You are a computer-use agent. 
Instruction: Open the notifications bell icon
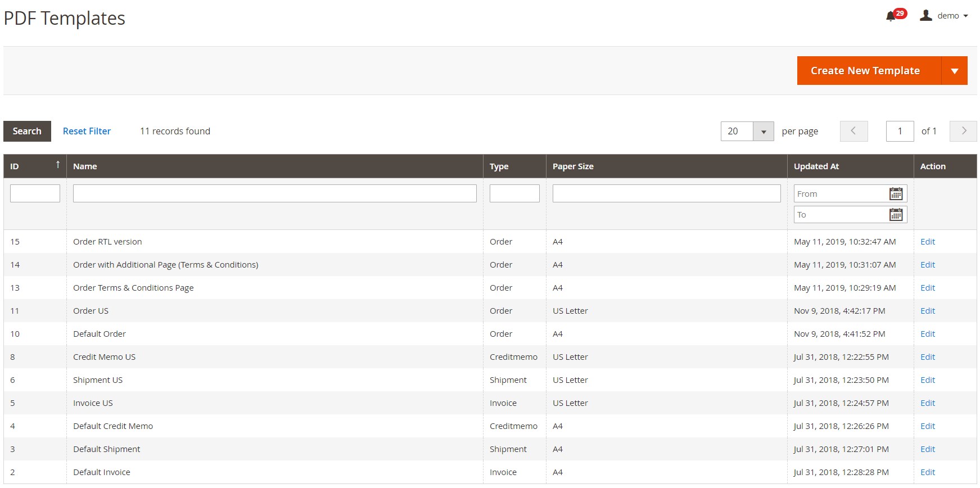[x=891, y=16]
